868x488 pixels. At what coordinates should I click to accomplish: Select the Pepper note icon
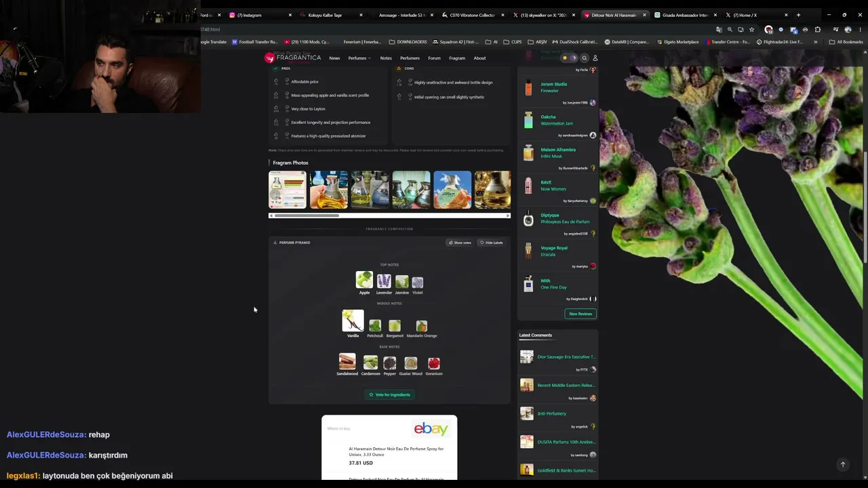pos(389,363)
